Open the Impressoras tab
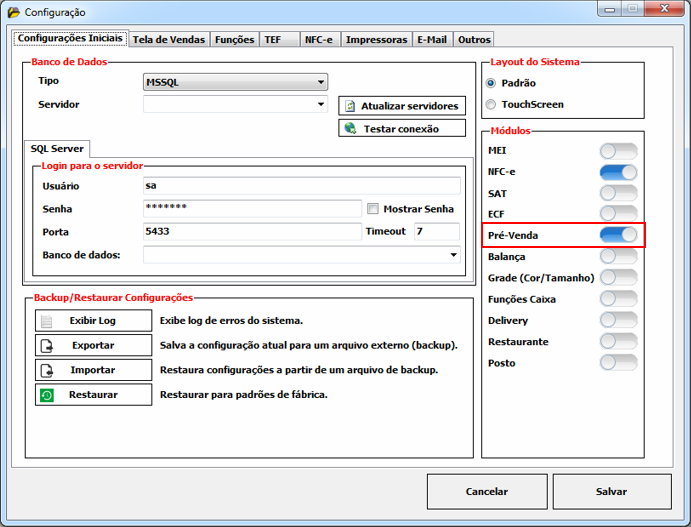The image size is (691, 527). point(376,40)
